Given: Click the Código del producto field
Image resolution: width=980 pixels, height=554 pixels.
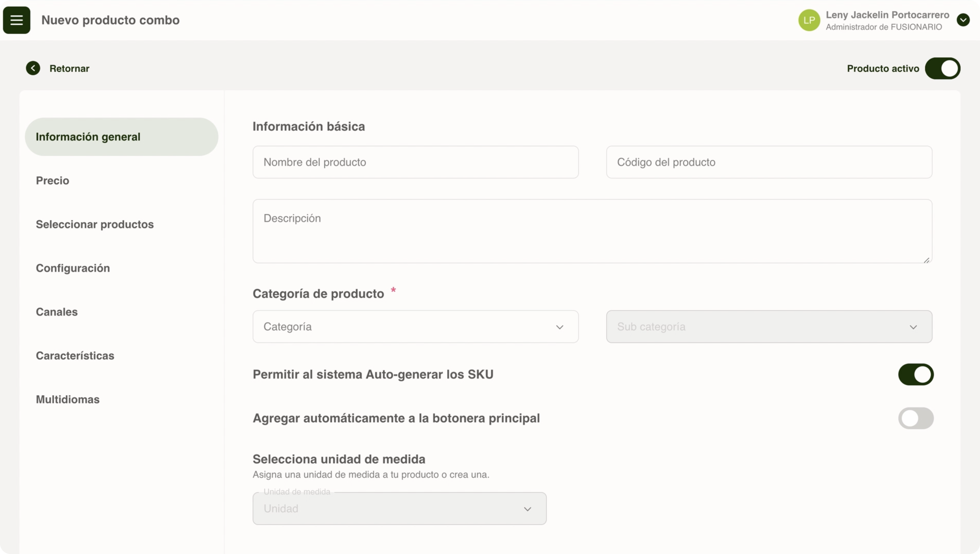Looking at the screenshot, I should click(769, 162).
